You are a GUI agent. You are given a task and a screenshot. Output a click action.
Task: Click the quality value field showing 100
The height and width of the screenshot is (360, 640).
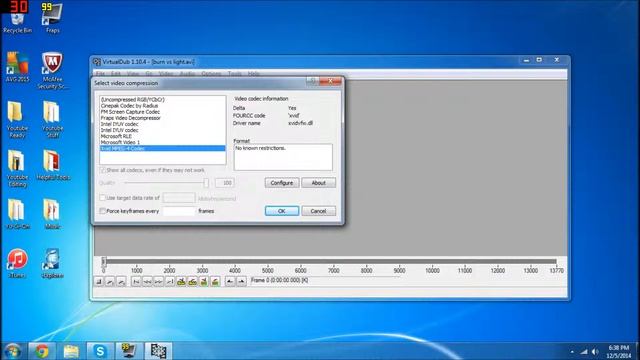224,183
